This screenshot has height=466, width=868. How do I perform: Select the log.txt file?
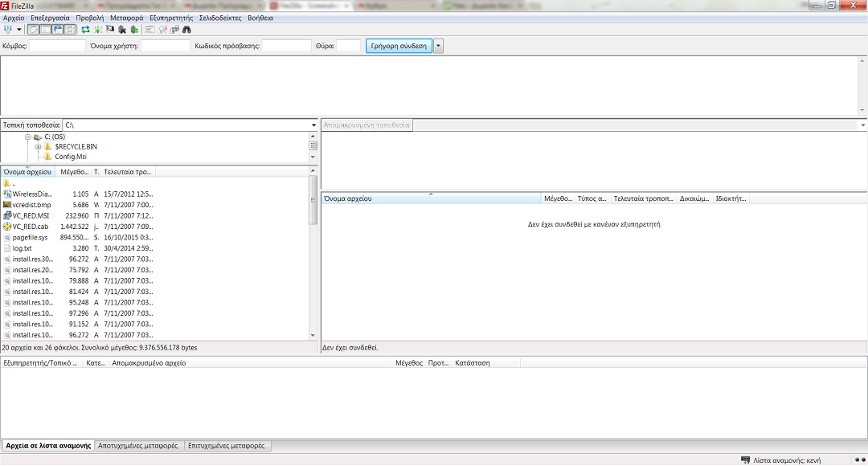tap(77, 248)
